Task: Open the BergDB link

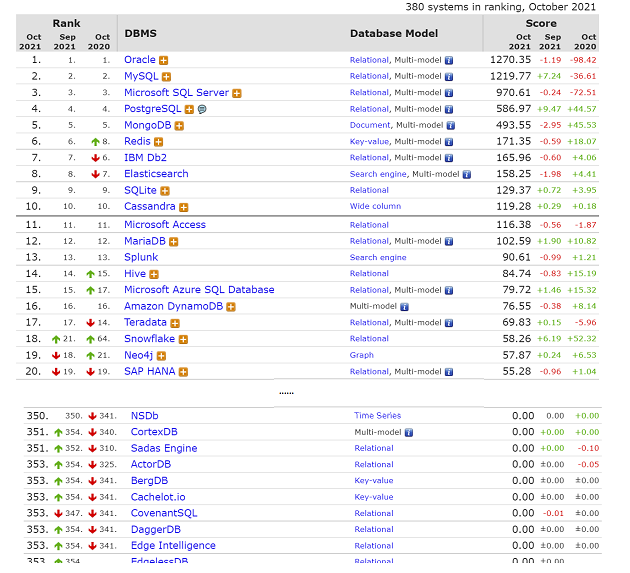Action: tap(149, 481)
